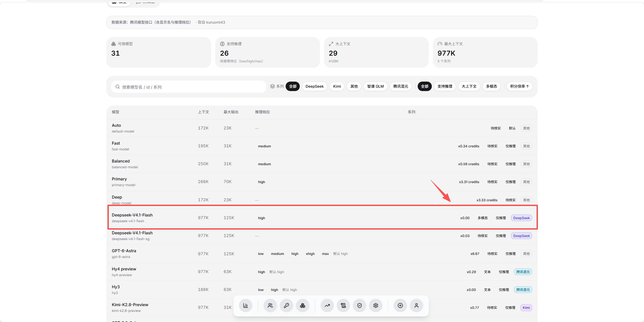Toggle the 积分倍率 sort order button
Viewport: 644px width, 322px height.
tap(520, 86)
